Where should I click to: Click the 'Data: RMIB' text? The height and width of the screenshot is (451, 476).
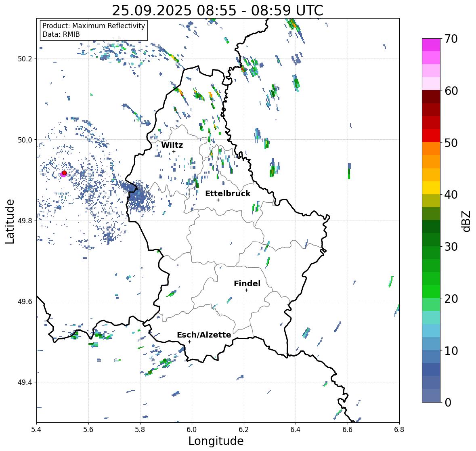pos(61,34)
